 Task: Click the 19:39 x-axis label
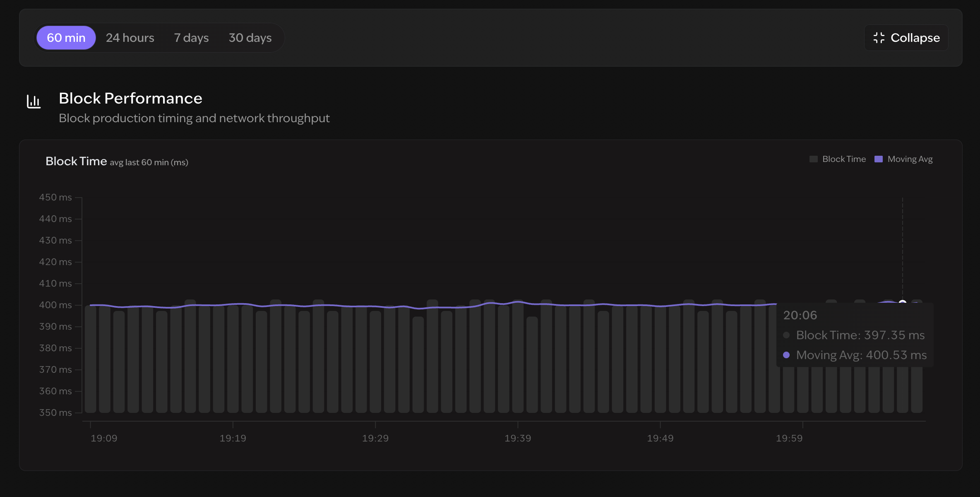[x=518, y=438]
